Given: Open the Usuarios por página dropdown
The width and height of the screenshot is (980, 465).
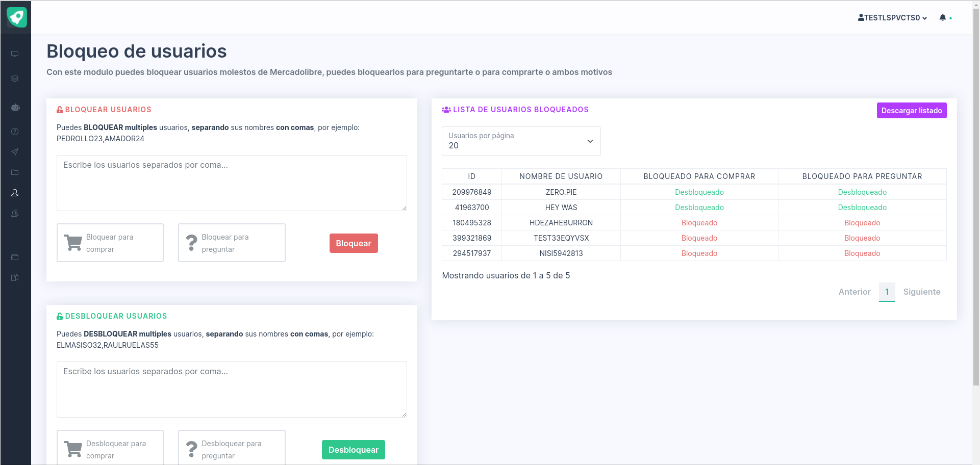Looking at the screenshot, I should click(x=521, y=141).
